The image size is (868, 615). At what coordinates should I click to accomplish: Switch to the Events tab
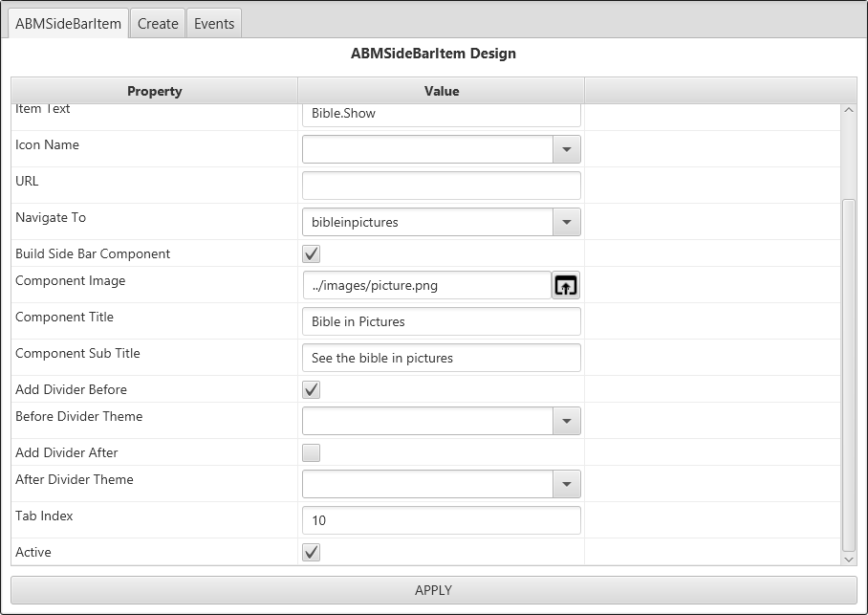pos(214,23)
